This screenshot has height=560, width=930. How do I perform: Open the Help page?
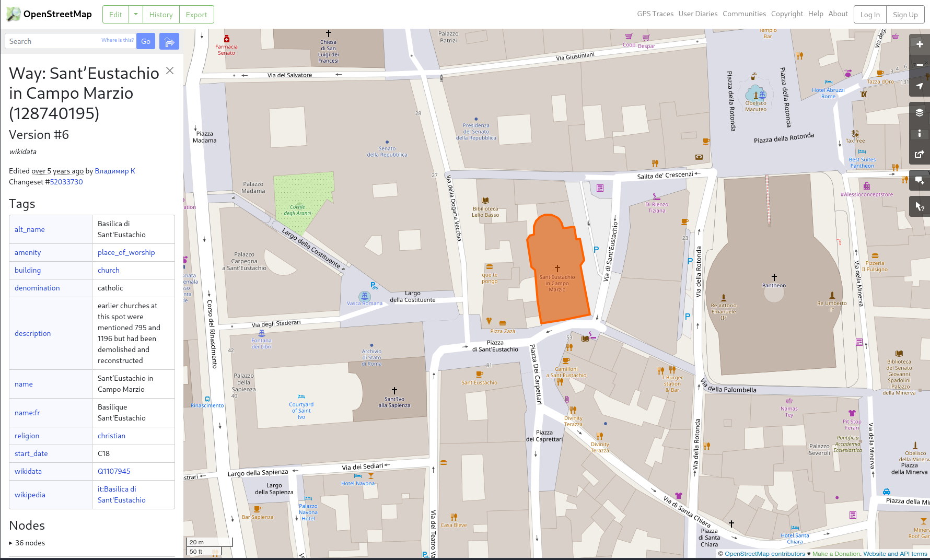pos(816,14)
